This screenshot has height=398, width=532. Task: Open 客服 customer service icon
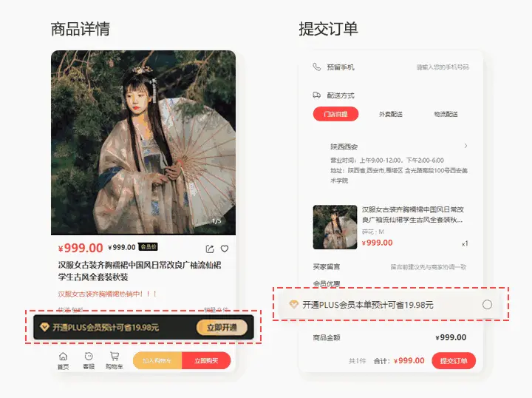[89, 361]
